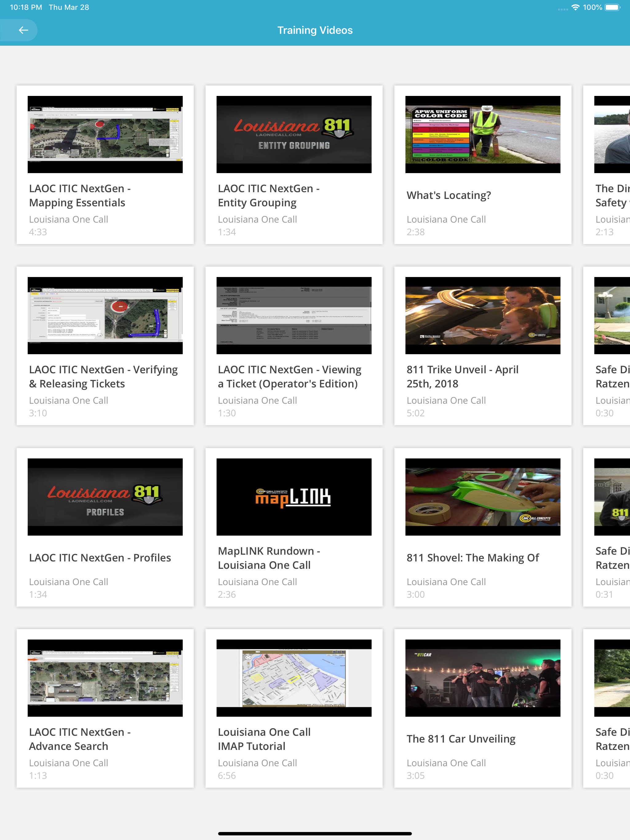Open the 811 Trike Unveil thumbnail
630x840 pixels.
(483, 315)
